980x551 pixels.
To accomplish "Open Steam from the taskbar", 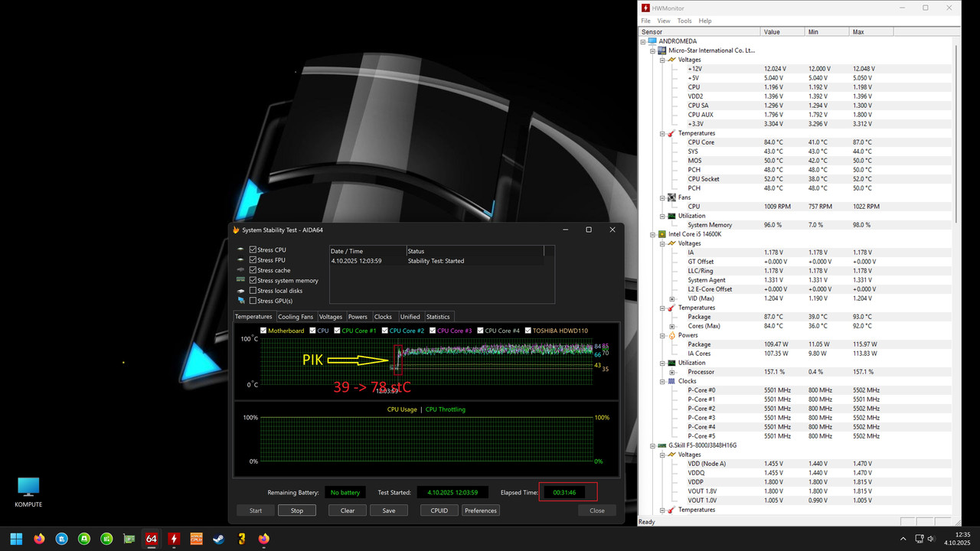I will pos(219,539).
